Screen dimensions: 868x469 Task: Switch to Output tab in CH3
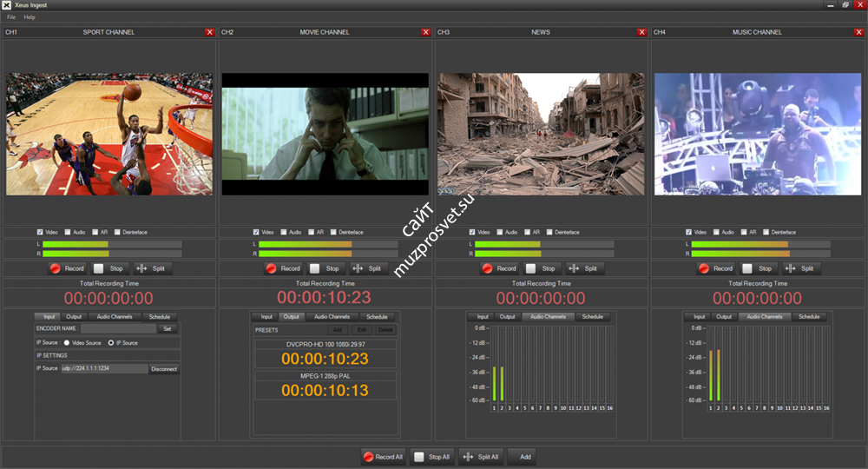(x=507, y=317)
